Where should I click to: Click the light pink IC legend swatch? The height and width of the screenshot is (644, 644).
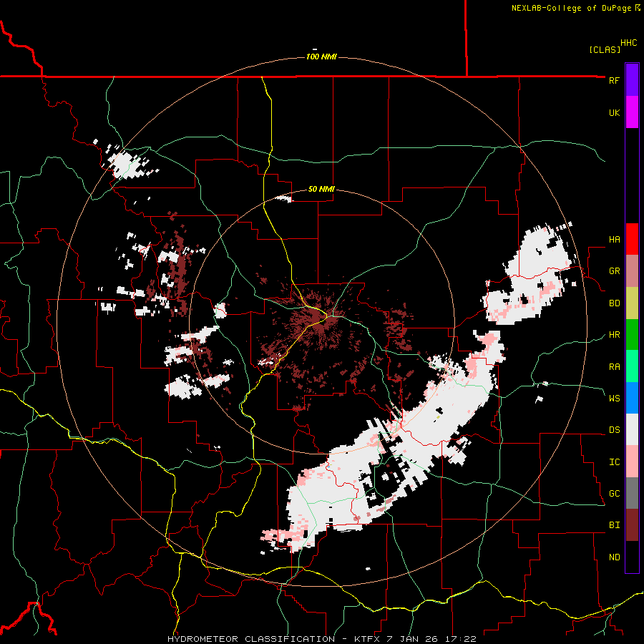632,462
